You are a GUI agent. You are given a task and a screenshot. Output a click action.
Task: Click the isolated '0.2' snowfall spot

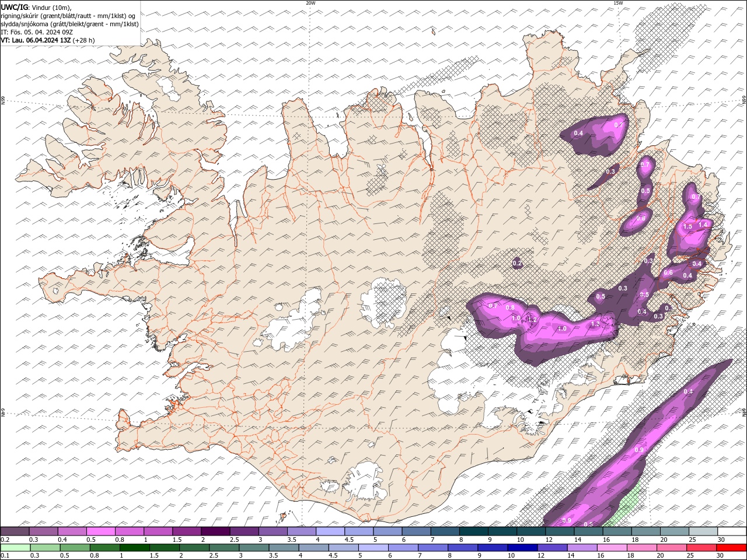(517, 264)
